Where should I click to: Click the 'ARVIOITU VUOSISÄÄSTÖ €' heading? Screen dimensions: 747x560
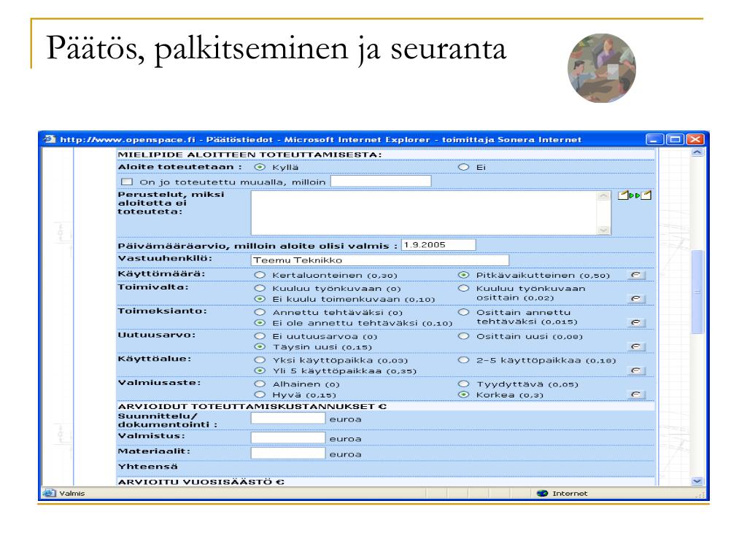tap(201, 482)
